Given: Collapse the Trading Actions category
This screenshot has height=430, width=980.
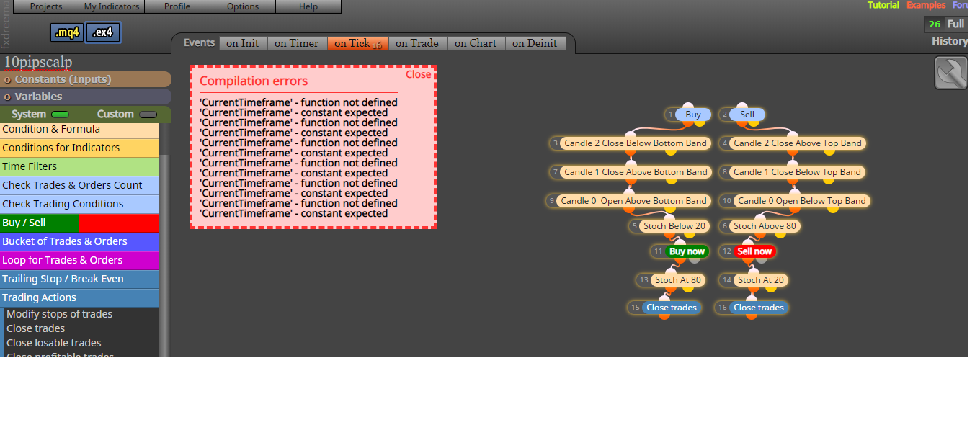Looking at the screenshot, I should (x=79, y=297).
